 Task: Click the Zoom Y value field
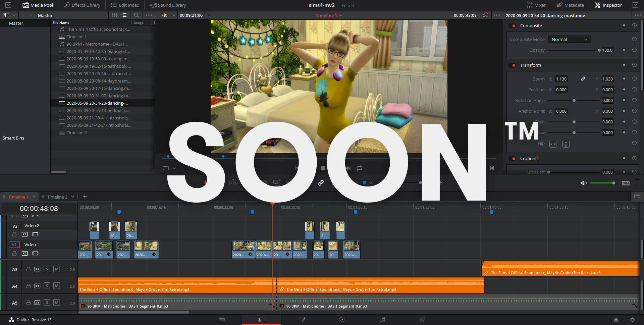tap(607, 79)
